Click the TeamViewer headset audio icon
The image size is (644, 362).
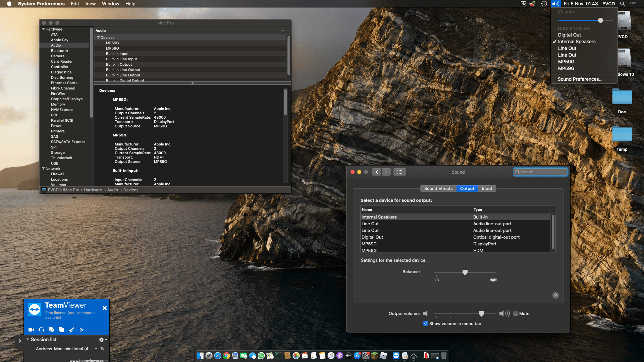pos(41,330)
